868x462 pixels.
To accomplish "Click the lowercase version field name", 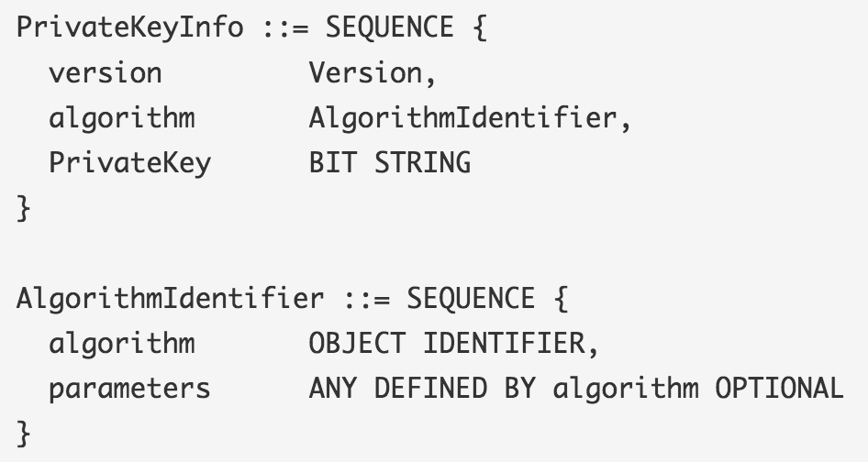I will coord(106,72).
